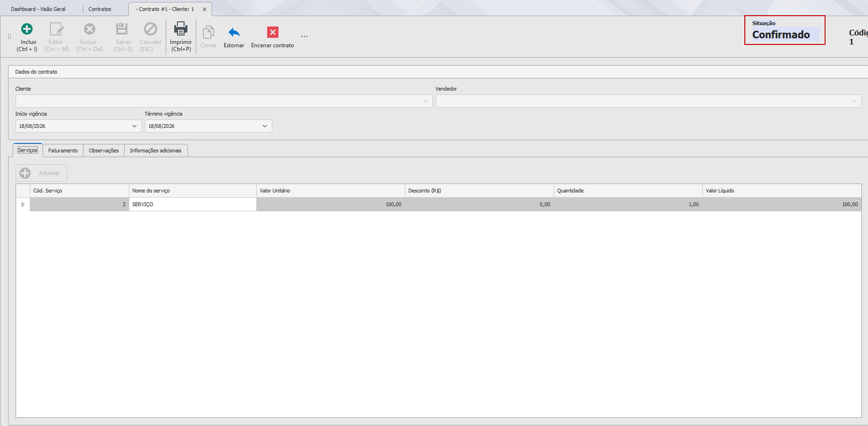Switch to the Contratos tab
This screenshot has height=426, width=868.
[x=100, y=9]
